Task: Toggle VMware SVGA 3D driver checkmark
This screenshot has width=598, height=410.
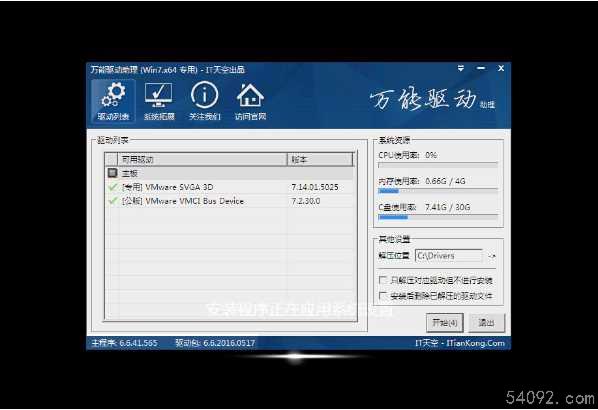Action: coord(113,187)
